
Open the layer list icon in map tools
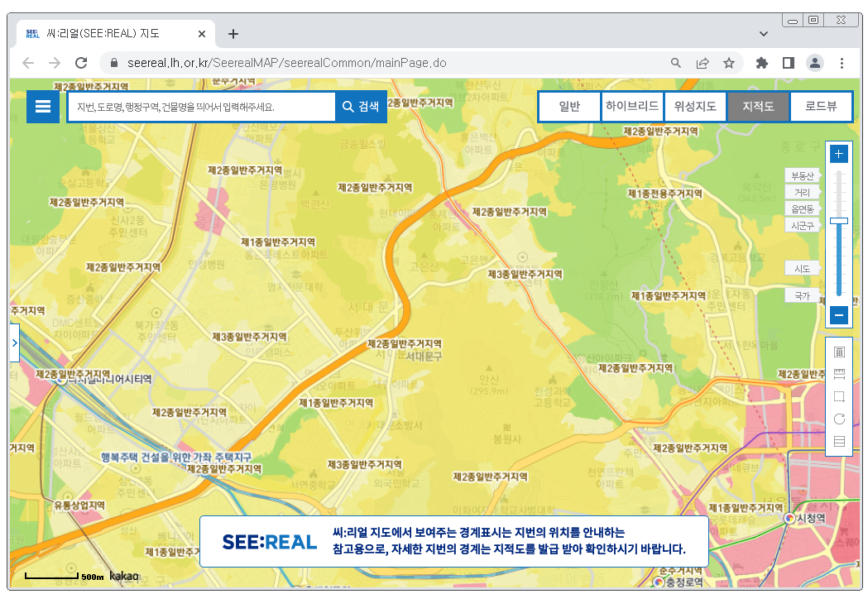[839, 441]
